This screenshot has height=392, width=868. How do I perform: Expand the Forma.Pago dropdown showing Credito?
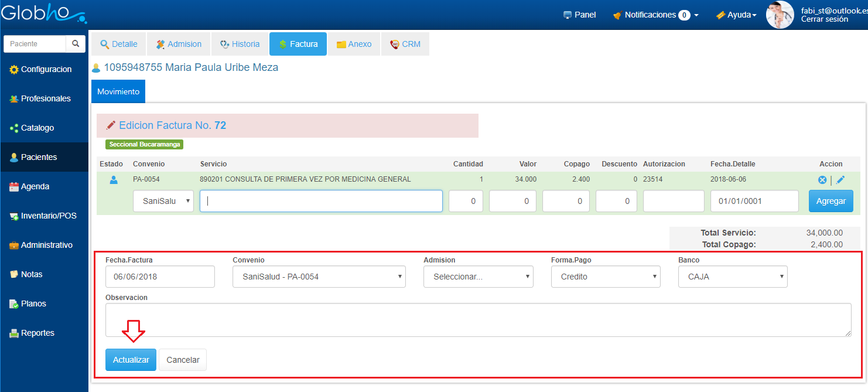[606, 277]
